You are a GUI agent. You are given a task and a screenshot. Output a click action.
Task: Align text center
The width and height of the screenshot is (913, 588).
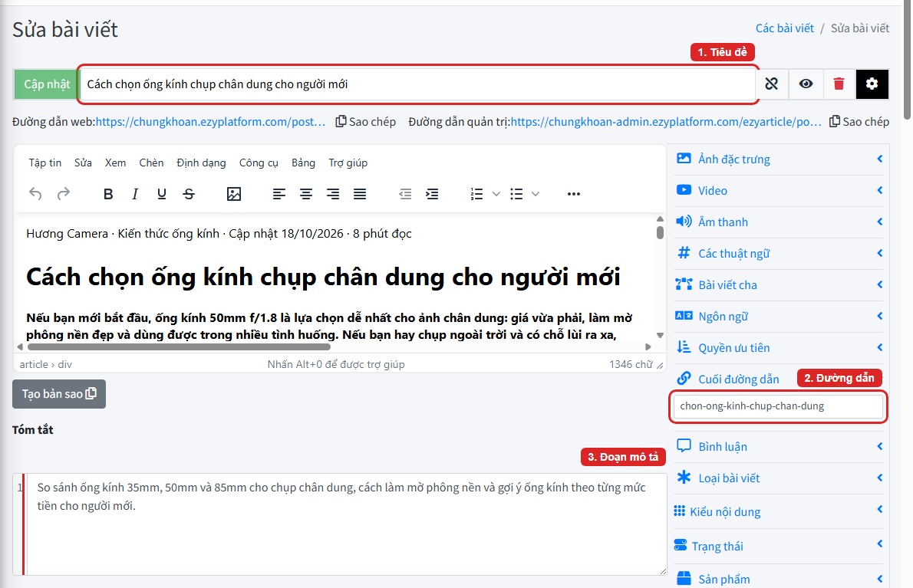[305, 194]
